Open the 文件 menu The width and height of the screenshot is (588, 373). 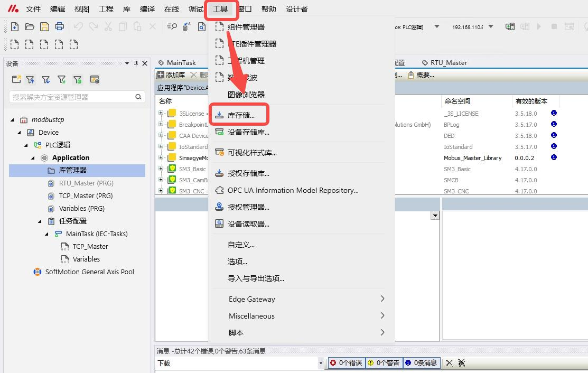click(33, 9)
